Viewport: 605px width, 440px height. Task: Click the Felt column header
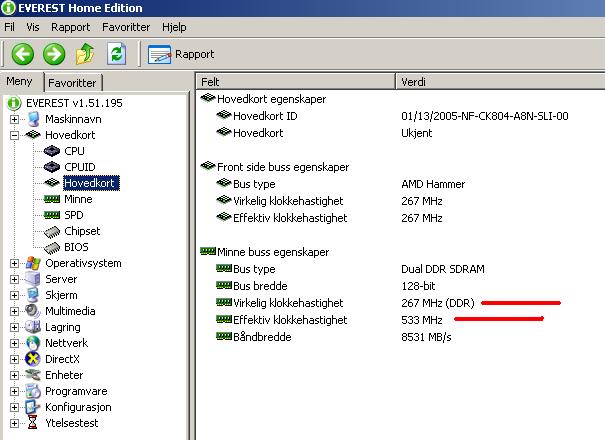click(296, 82)
